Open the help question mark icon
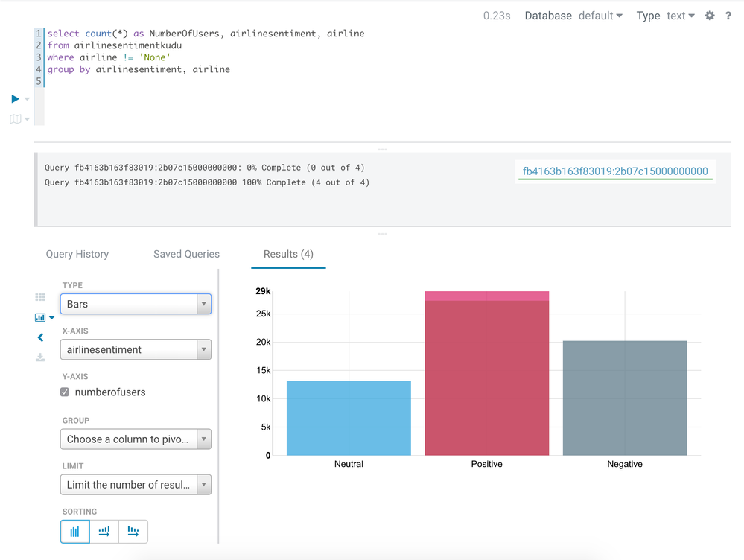Viewport: 744px width, 560px height. [728, 16]
